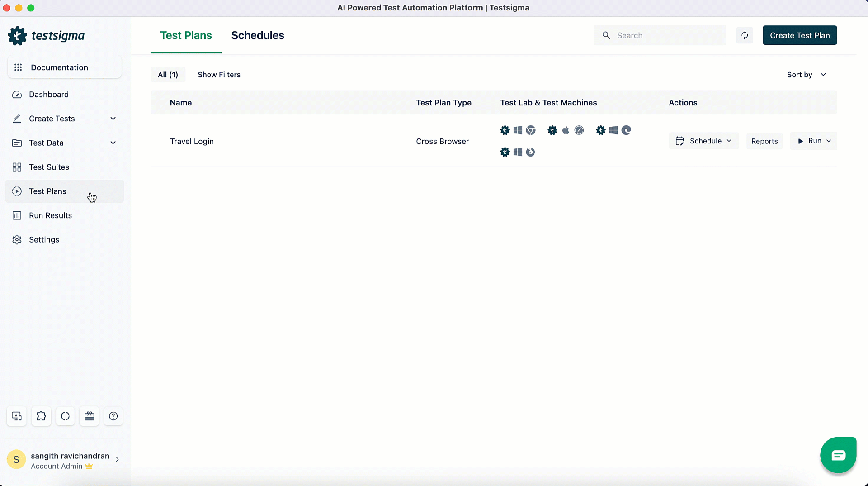Image resolution: width=868 pixels, height=486 pixels.
Task: Refresh the test plans list
Action: pyautogui.click(x=745, y=35)
